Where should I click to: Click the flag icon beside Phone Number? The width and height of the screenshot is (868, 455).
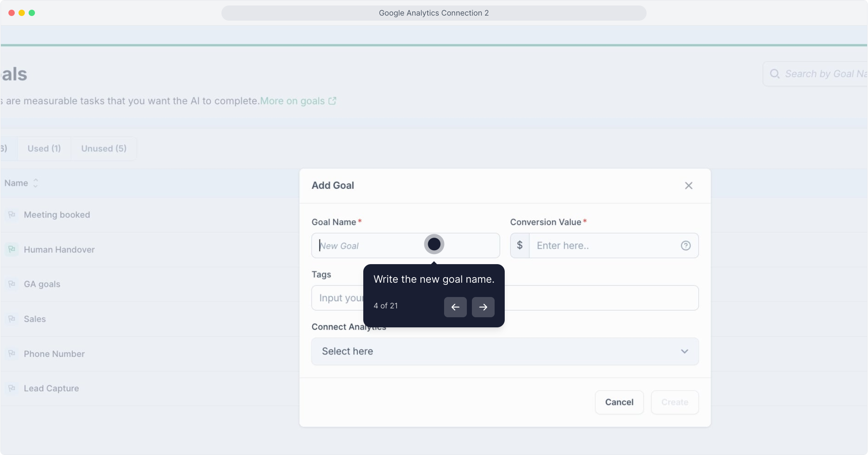tap(12, 353)
